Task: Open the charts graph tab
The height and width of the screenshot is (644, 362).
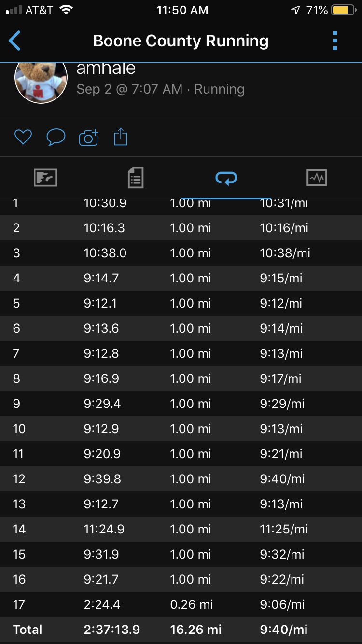Action: [317, 178]
